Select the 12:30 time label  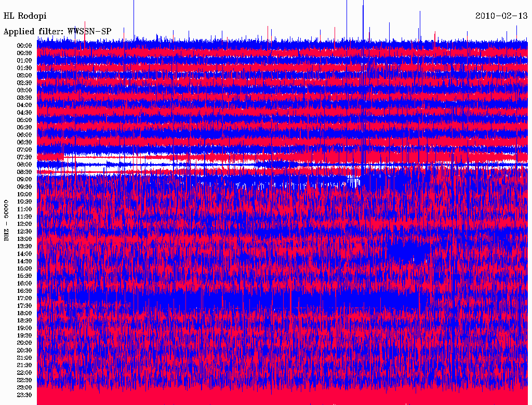point(24,232)
